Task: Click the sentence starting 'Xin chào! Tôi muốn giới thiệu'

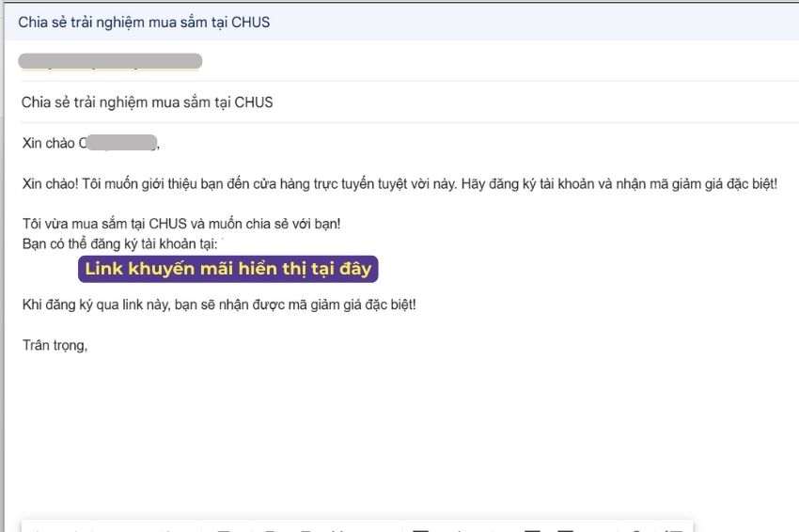Action: pyautogui.click(x=399, y=184)
